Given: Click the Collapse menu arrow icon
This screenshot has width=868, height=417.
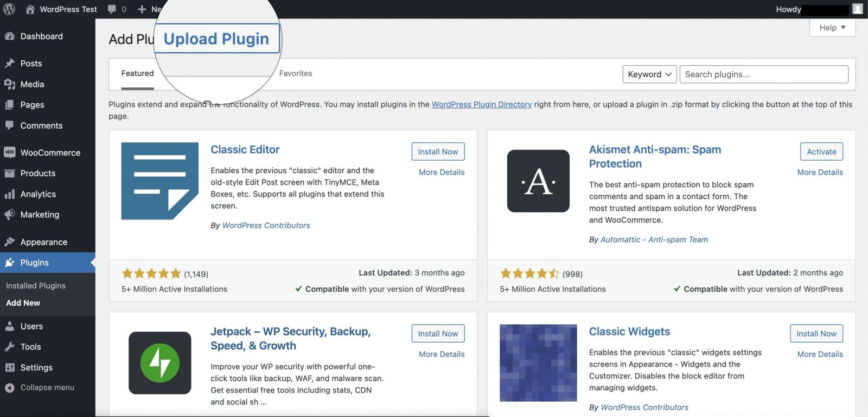Looking at the screenshot, I should [x=9, y=388].
